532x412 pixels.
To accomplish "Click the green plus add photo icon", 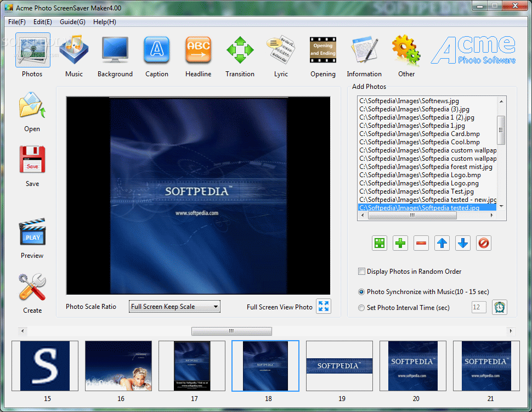I will (400, 243).
